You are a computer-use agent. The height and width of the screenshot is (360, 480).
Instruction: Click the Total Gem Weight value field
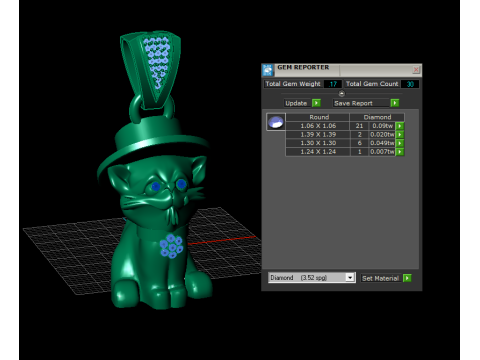coord(333,84)
